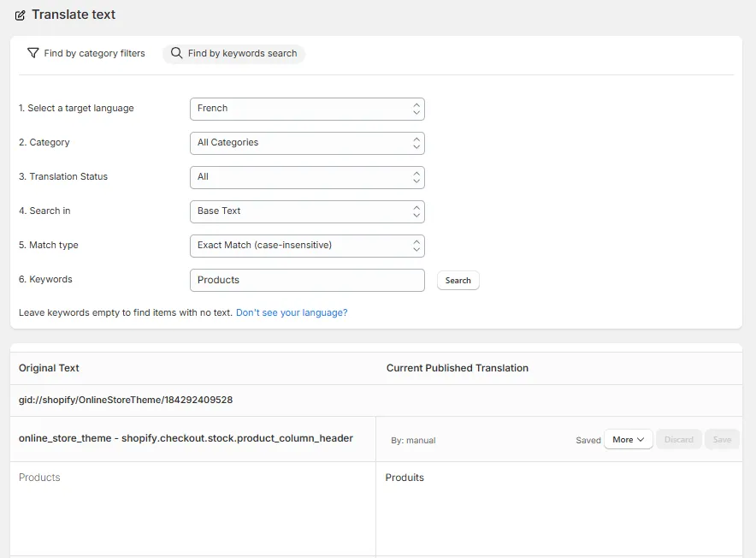Click the Save button
Viewport: 756px width, 558px height.
(722, 440)
